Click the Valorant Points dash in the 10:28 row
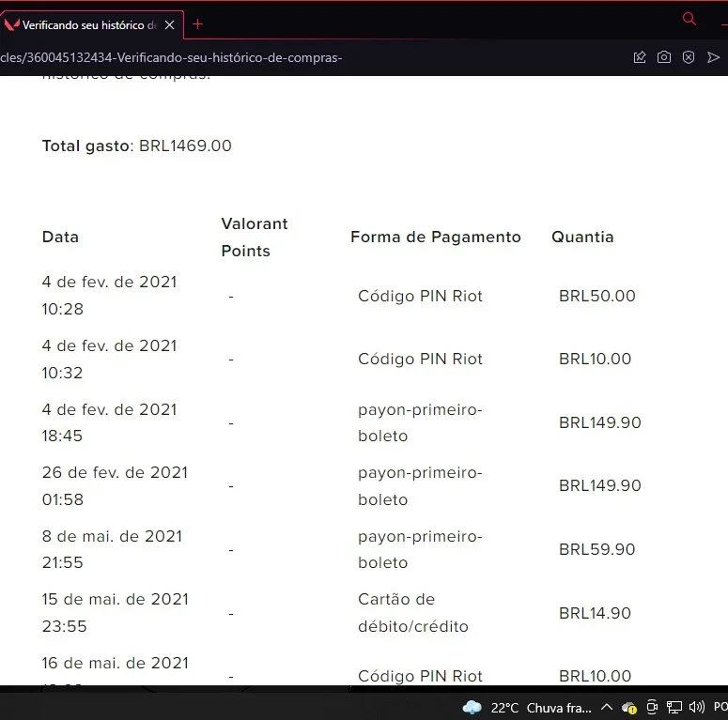 click(x=231, y=296)
